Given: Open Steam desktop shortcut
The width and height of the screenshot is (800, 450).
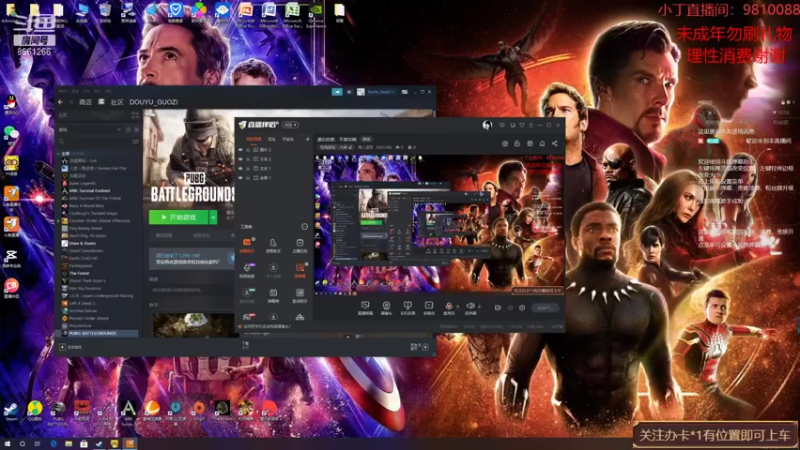Looking at the screenshot, I should pos(11,411).
